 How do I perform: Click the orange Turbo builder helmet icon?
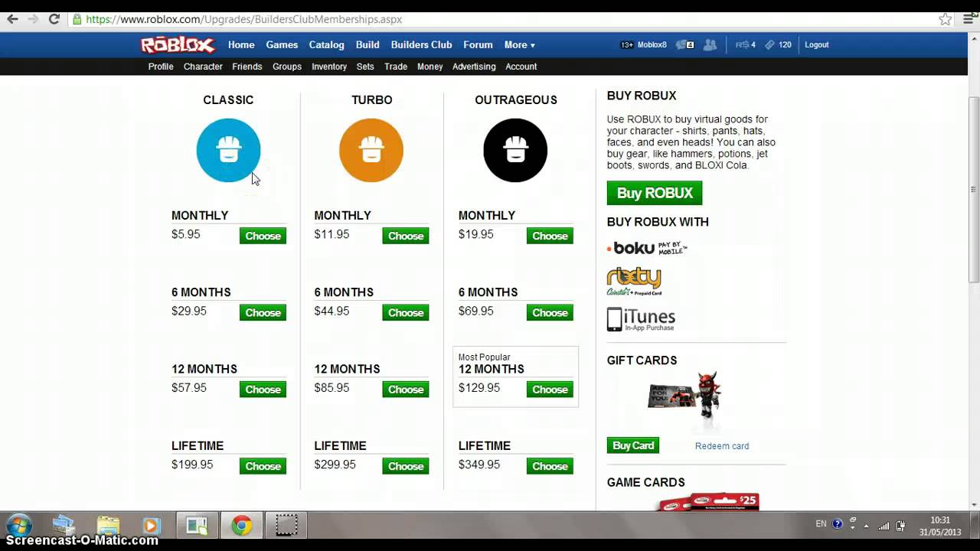[371, 150]
